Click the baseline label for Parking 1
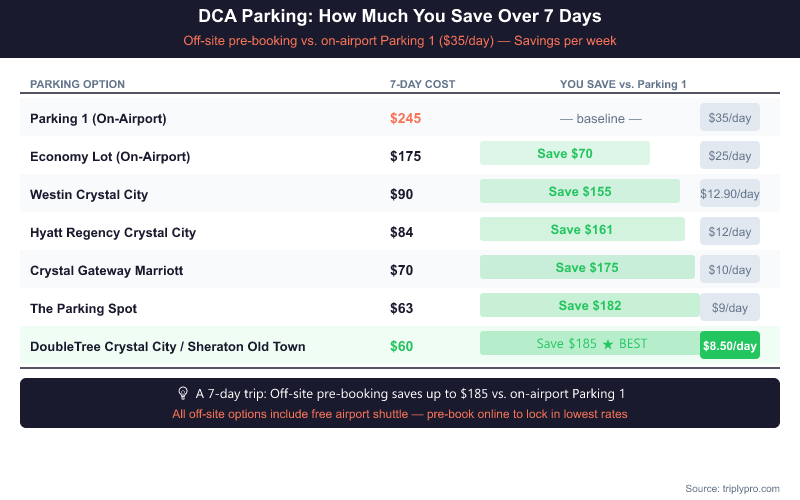 [600, 118]
